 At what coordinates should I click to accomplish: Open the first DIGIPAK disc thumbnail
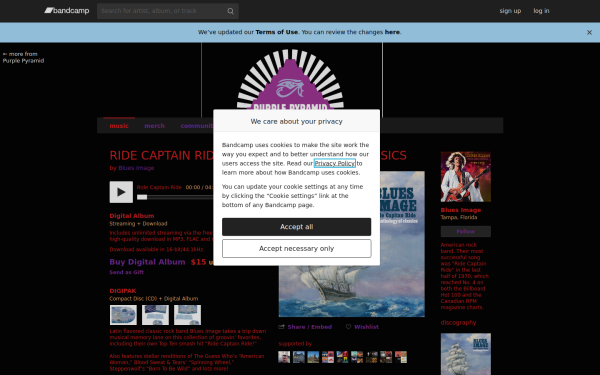pyautogui.click(x=123, y=315)
